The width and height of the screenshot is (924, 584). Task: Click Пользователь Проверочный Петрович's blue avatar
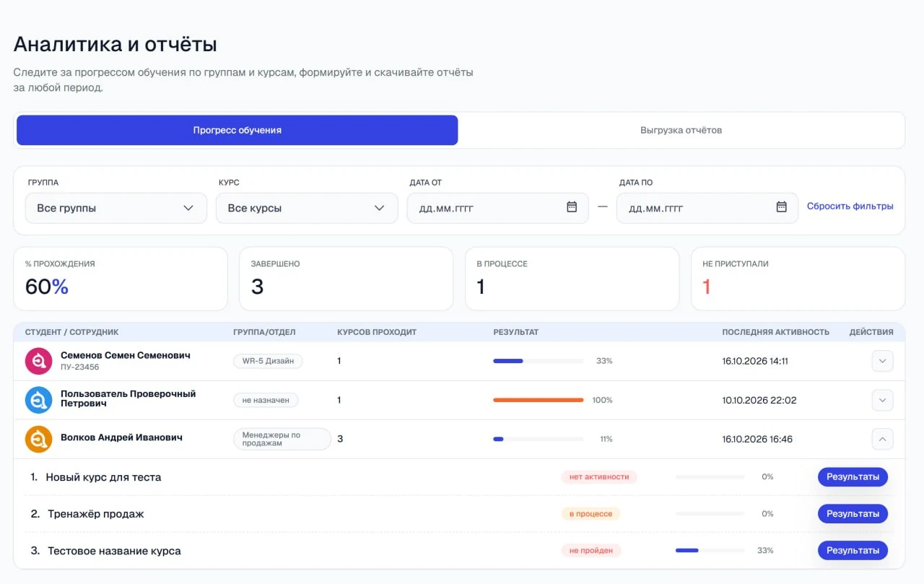click(x=39, y=400)
